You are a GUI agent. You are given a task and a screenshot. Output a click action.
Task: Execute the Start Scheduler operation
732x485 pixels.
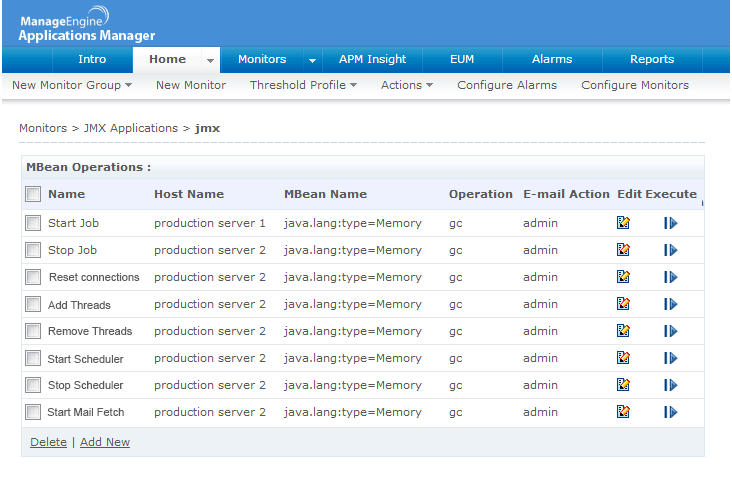pos(670,358)
